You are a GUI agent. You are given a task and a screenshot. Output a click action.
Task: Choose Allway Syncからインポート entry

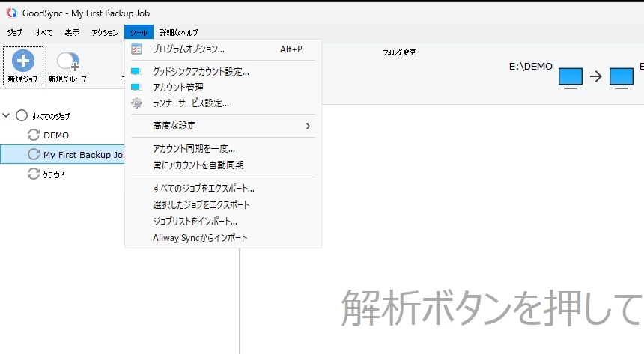coord(223,237)
